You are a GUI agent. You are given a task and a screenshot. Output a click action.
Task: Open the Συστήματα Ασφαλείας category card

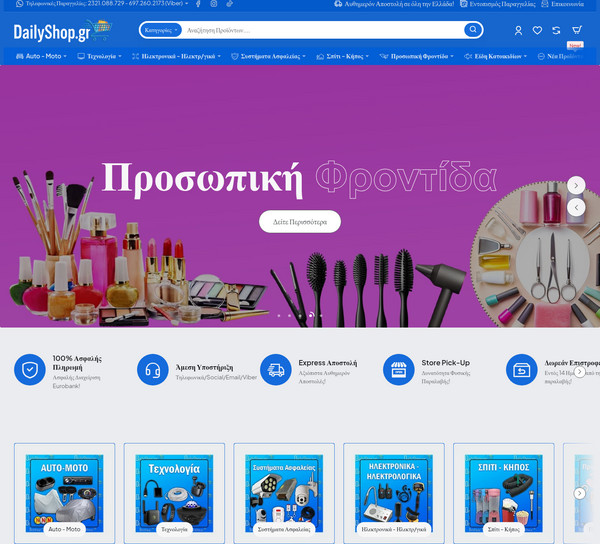point(284,493)
